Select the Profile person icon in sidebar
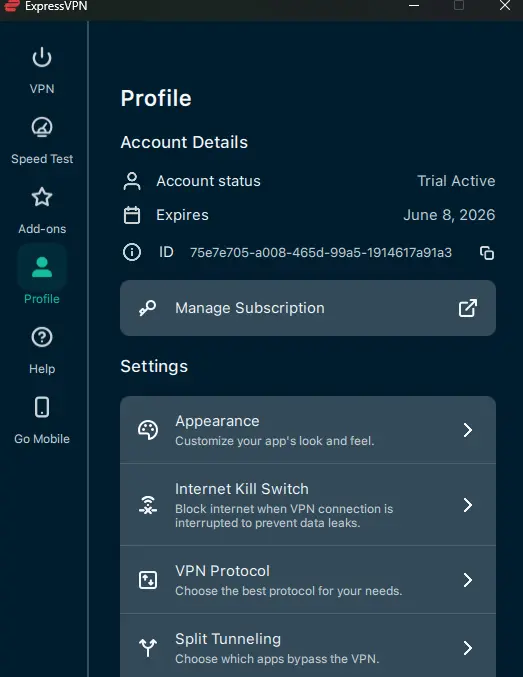The height and width of the screenshot is (677, 523). point(42,267)
